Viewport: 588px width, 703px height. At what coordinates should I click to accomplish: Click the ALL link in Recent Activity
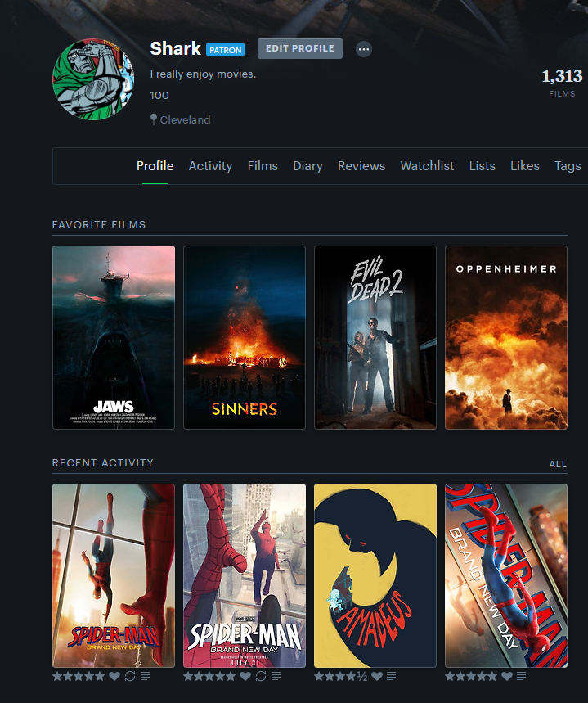tap(558, 464)
